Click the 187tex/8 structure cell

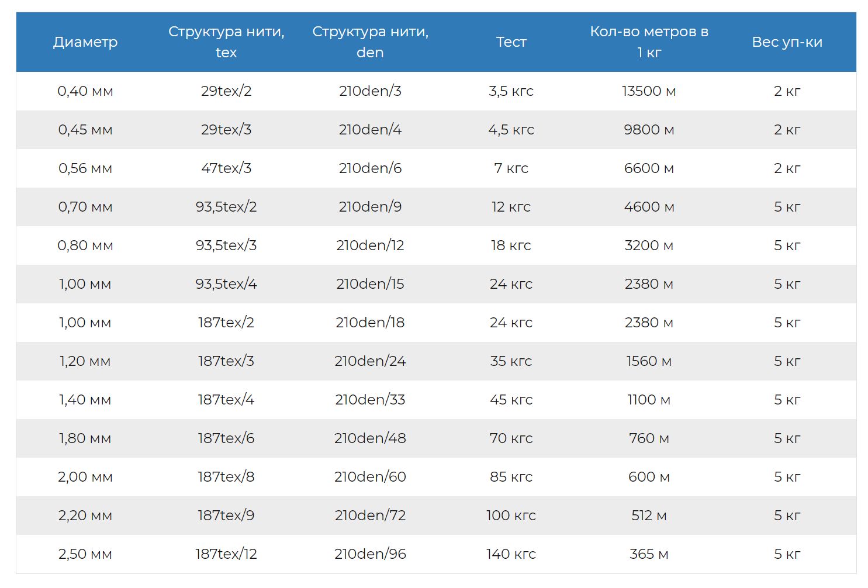226,477
